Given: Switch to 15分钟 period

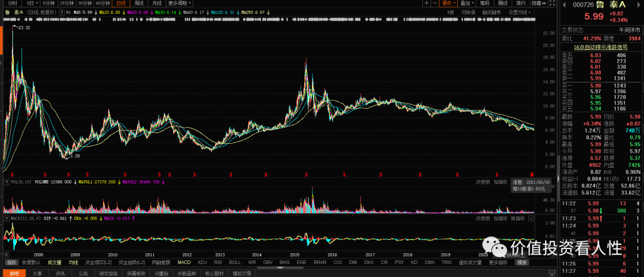Looking at the screenshot, I should coord(67,4).
